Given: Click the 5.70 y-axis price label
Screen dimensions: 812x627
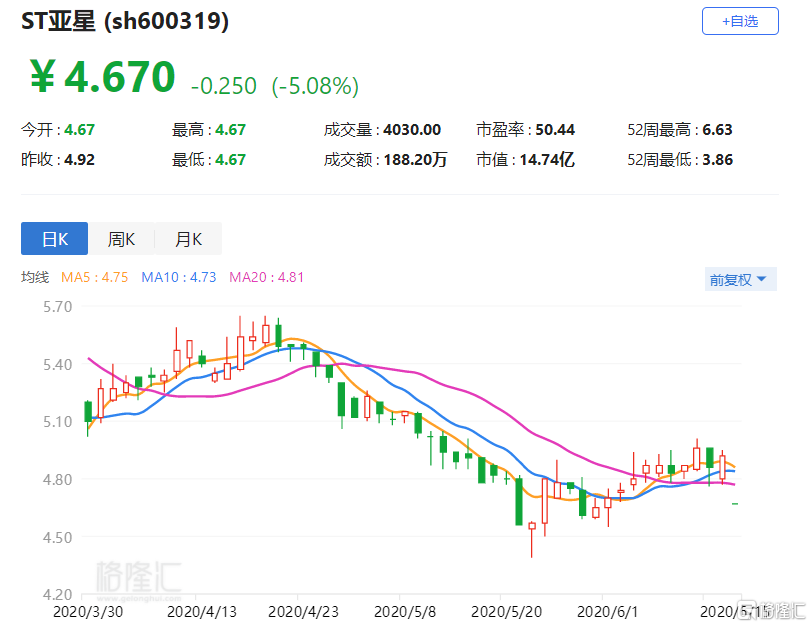Looking at the screenshot, I should tap(57, 307).
